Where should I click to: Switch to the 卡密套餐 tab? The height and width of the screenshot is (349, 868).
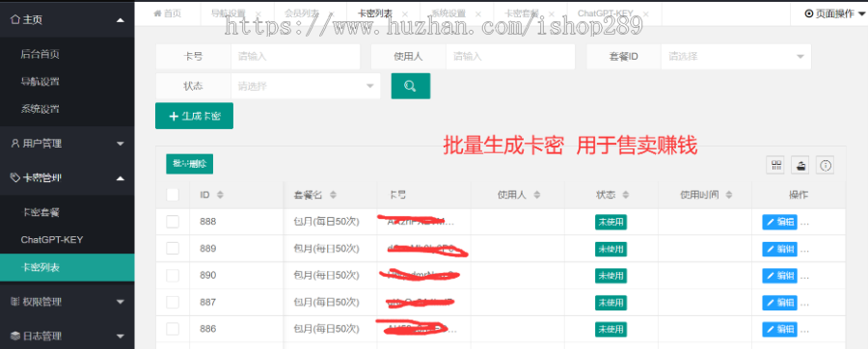tap(523, 13)
